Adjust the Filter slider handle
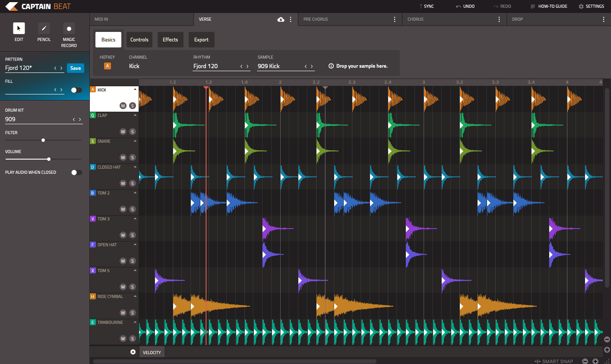The image size is (611, 364). pyautogui.click(x=43, y=140)
